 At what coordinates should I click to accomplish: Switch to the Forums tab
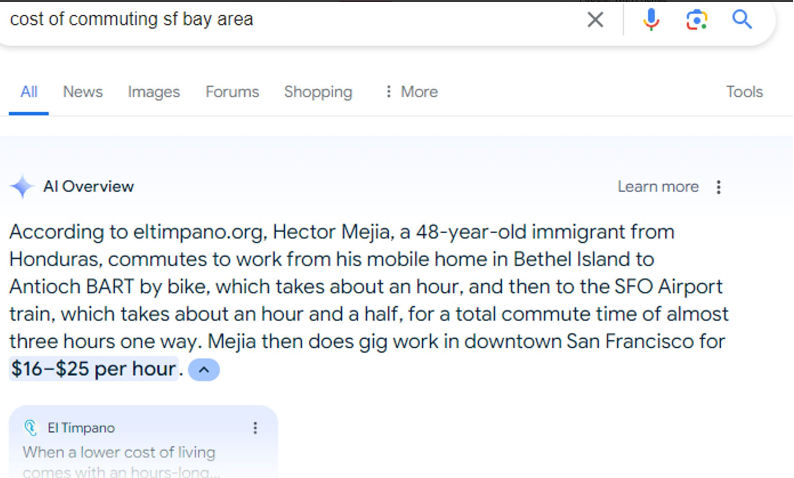(x=232, y=92)
